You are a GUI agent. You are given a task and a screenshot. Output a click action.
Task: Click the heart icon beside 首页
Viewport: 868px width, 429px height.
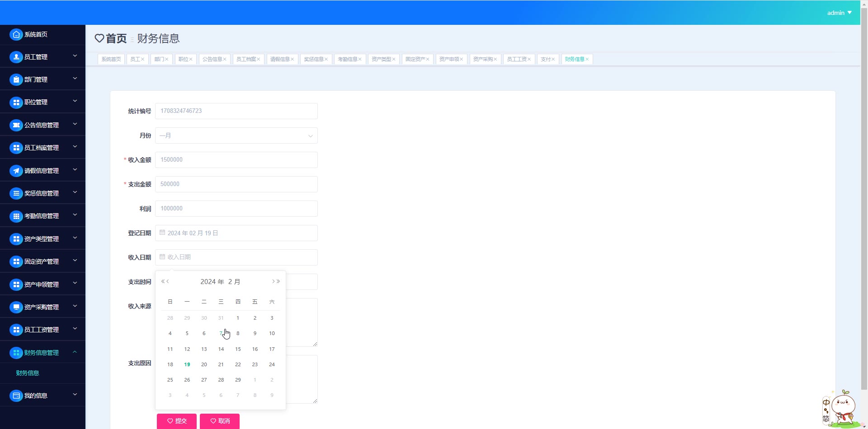(x=99, y=38)
